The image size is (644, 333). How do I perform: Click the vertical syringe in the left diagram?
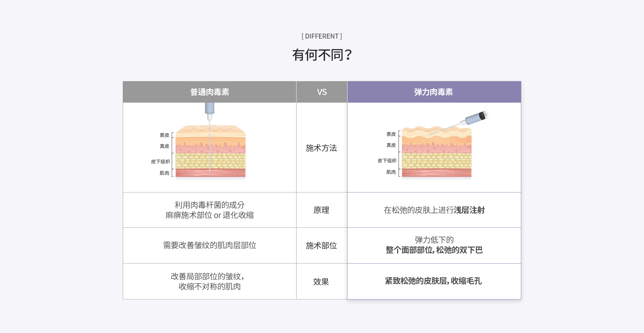(x=210, y=111)
